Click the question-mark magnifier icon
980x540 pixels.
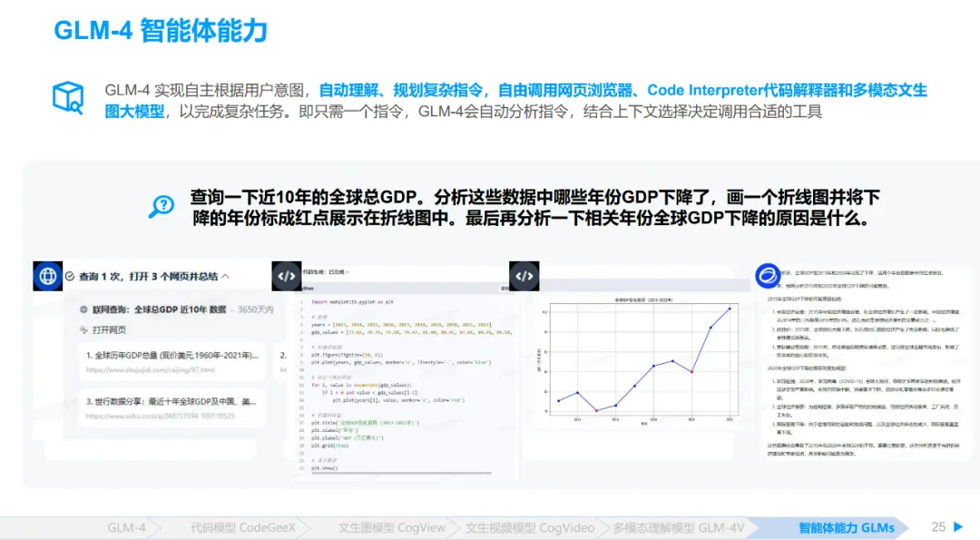[162, 206]
